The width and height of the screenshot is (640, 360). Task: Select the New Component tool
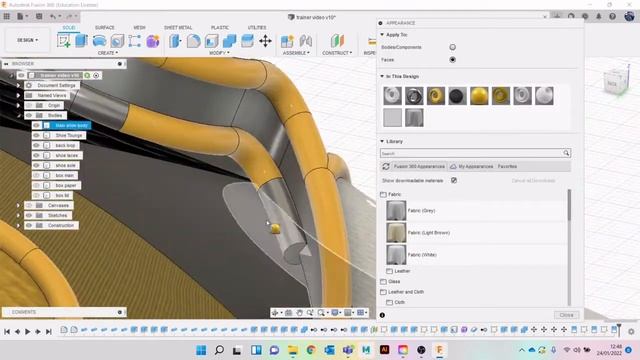[287, 41]
